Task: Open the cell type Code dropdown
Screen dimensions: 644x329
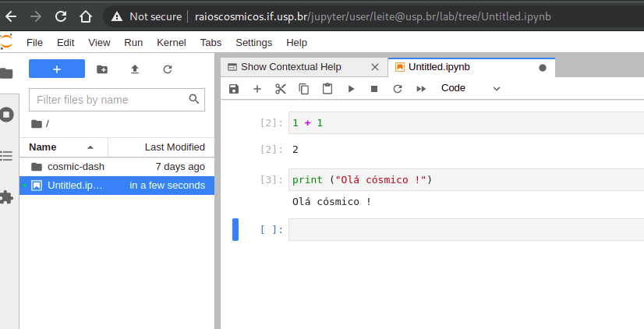Action: point(470,88)
